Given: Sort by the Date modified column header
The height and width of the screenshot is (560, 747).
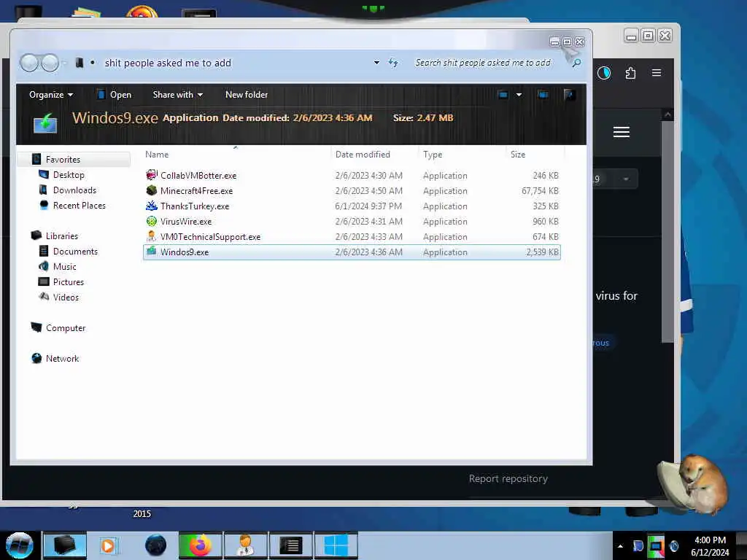Looking at the screenshot, I should [363, 155].
